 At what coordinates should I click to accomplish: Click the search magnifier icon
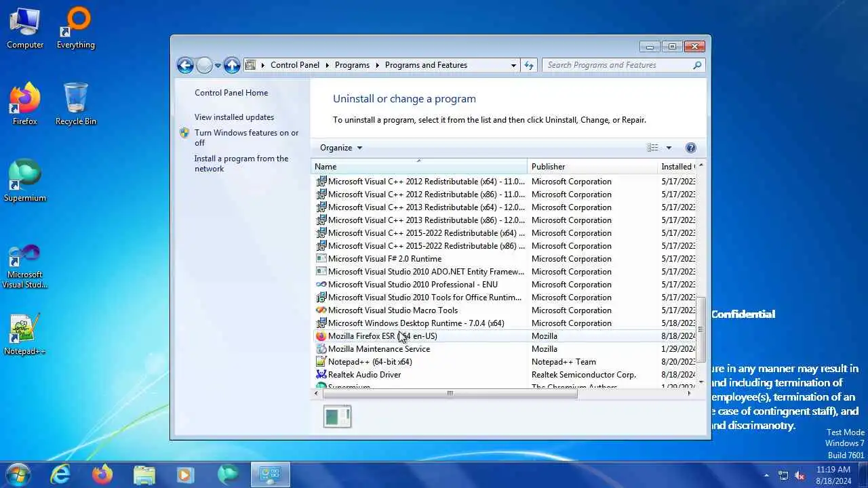(697, 65)
